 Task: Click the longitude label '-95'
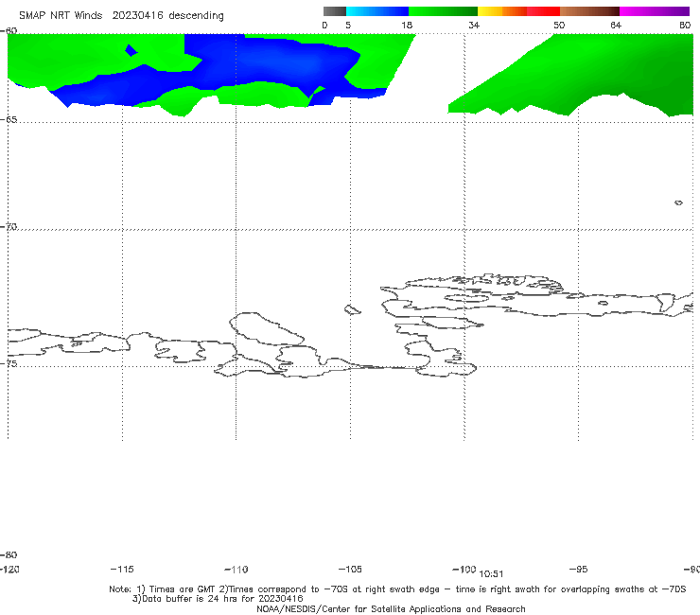pos(579,569)
